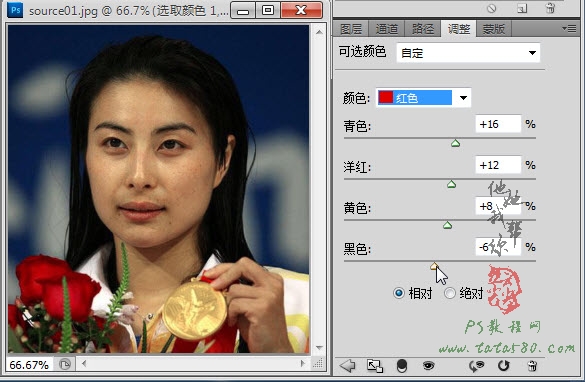
Task: Switch to the 调整 tab
Action: 459,28
